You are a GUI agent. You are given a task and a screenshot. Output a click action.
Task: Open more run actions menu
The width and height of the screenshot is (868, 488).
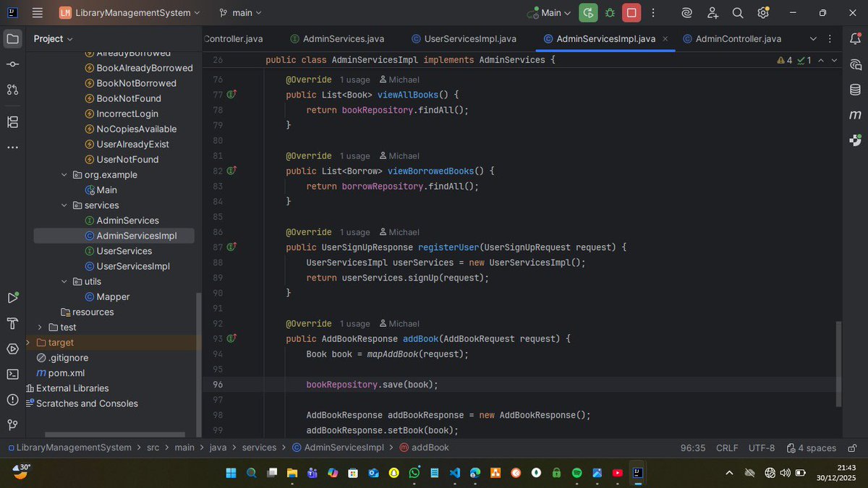(653, 12)
